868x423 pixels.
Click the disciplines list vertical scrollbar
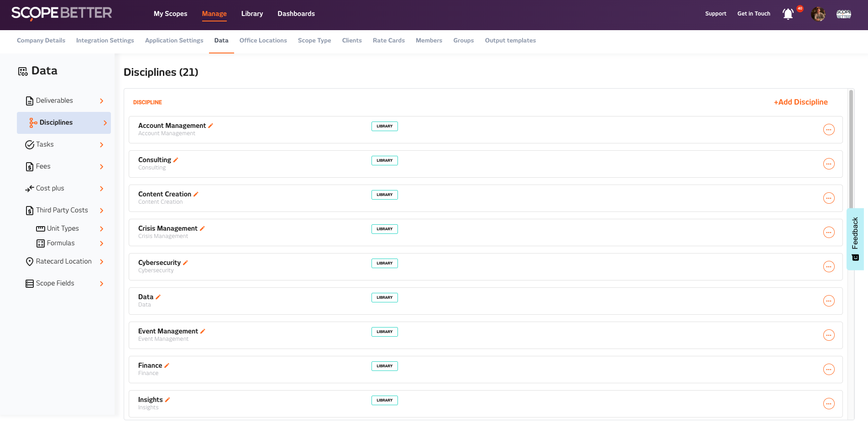[x=851, y=151]
